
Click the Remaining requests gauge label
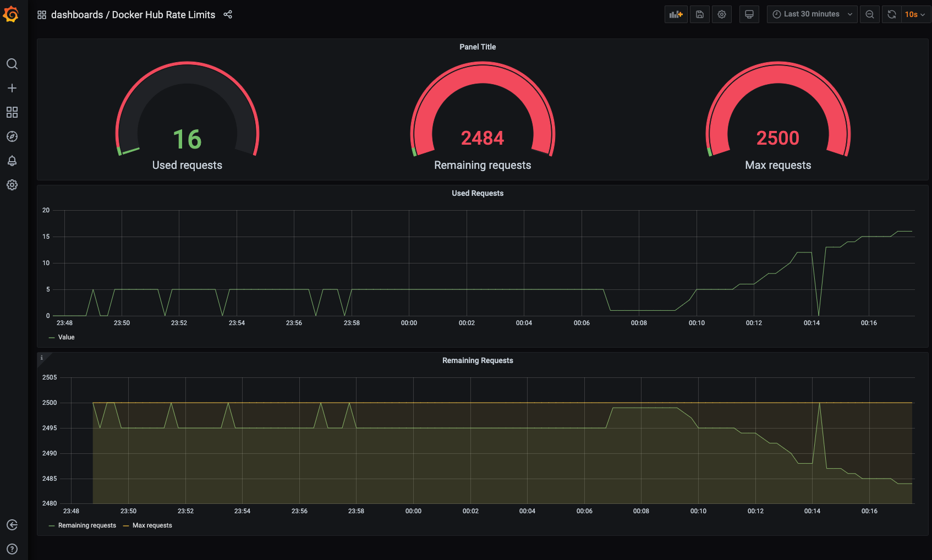[483, 165]
